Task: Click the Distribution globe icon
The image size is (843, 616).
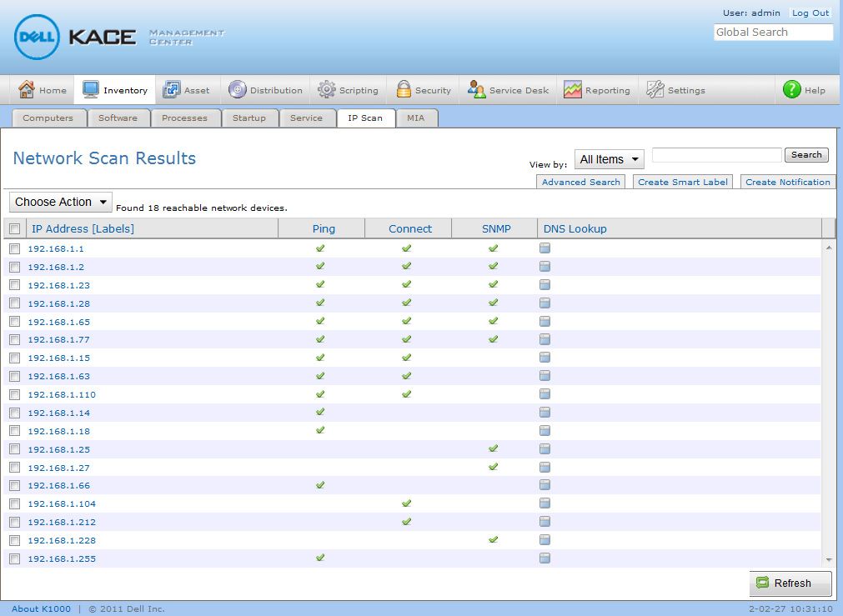Action: [238, 89]
